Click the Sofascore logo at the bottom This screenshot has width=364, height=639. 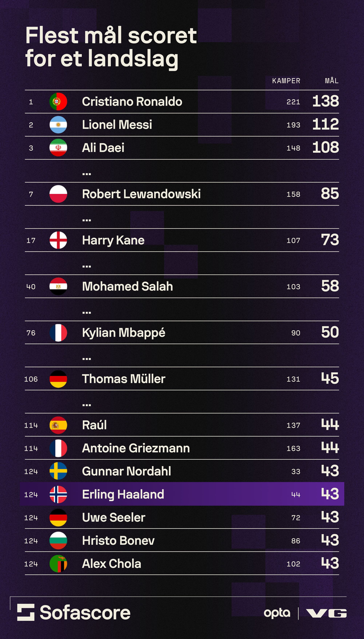pos(74,612)
